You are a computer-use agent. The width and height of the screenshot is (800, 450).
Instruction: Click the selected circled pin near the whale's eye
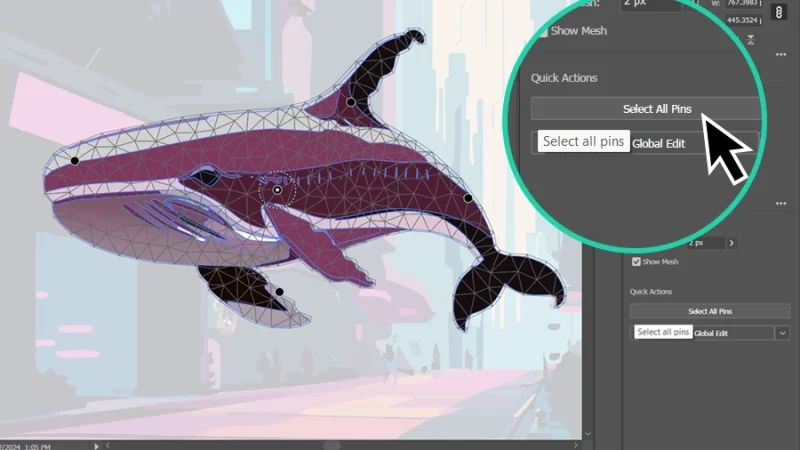coord(278,188)
